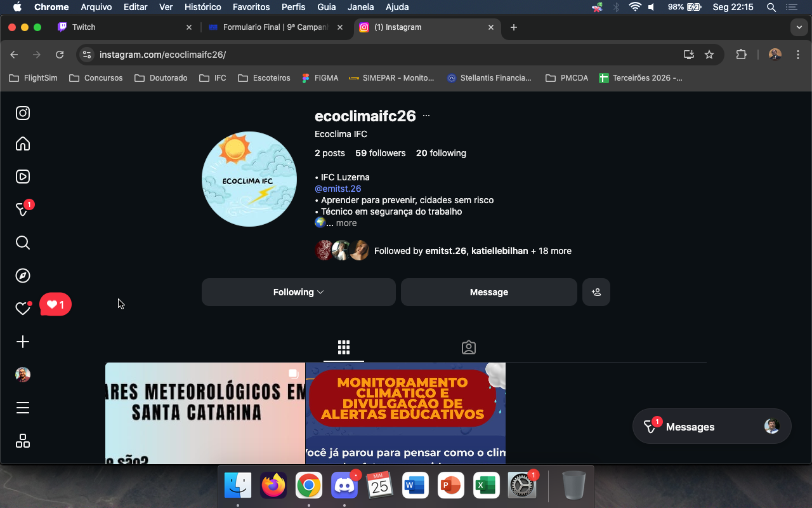Open a new Chrome tab with plus
Viewport: 812px width, 508px height.
coord(514,27)
